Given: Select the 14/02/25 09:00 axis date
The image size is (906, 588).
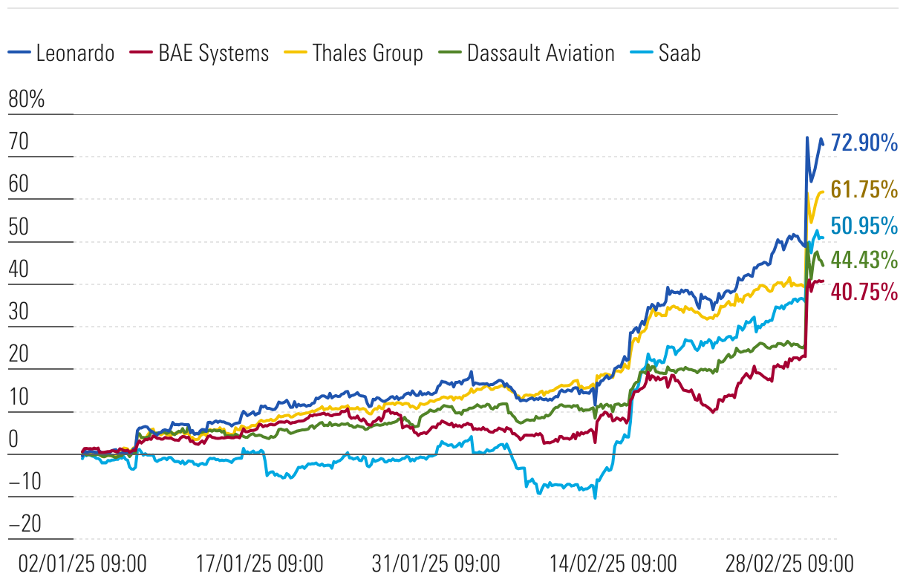Looking at the screenshot, I should pos(613,564).
